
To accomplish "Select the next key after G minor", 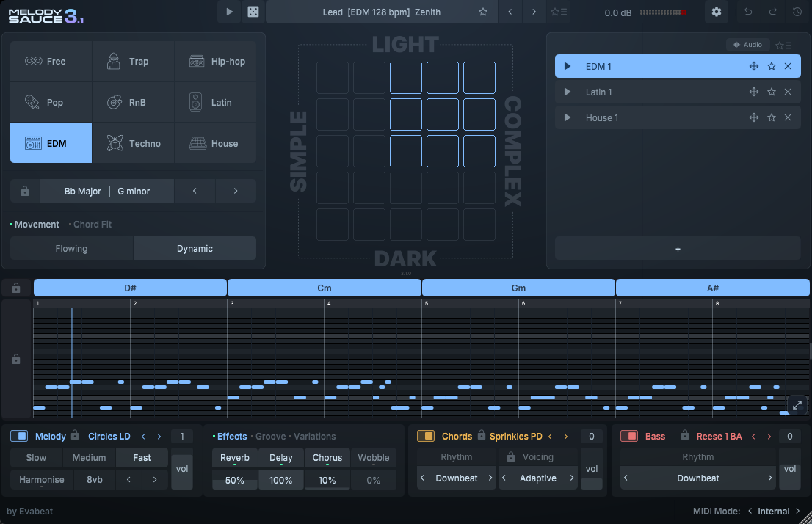I will [x=236, y=191].
